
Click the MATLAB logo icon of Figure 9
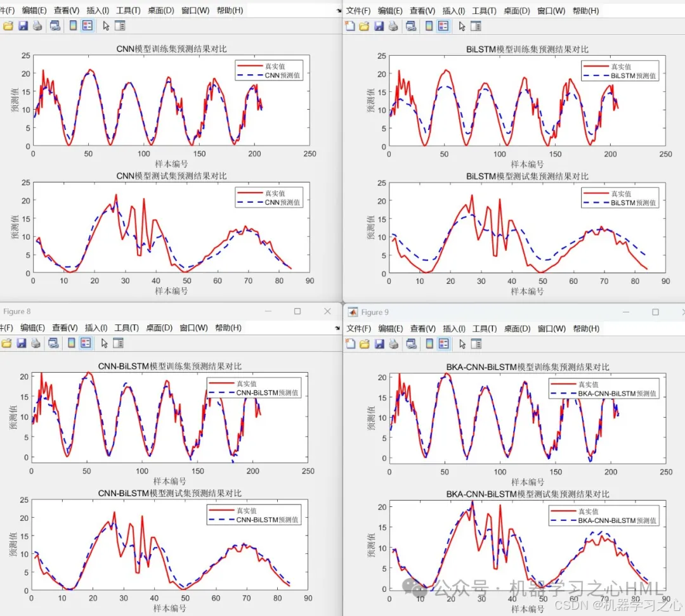pyautogui.click(x=352, y=312)
